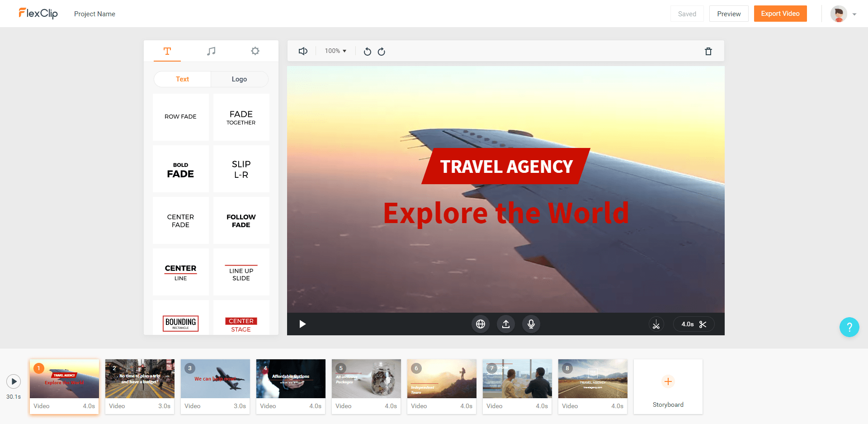Click the undo arrow icon

(367, 52)
